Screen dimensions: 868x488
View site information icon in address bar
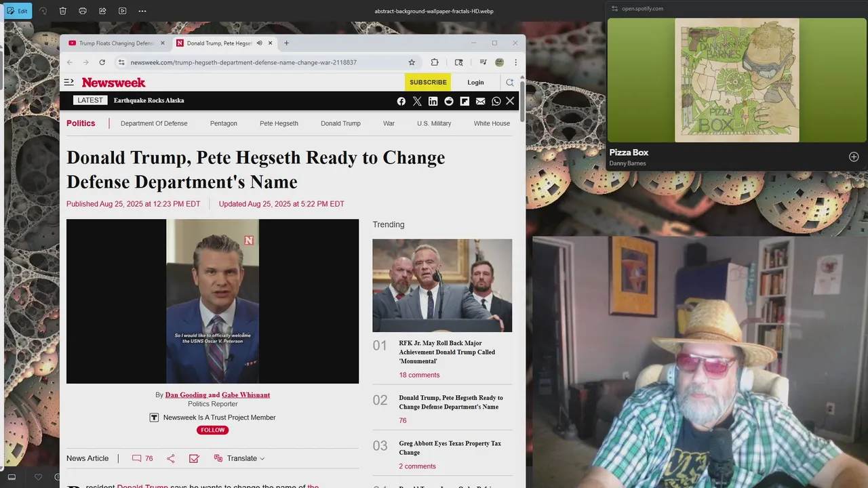click(x=121, y=62)
